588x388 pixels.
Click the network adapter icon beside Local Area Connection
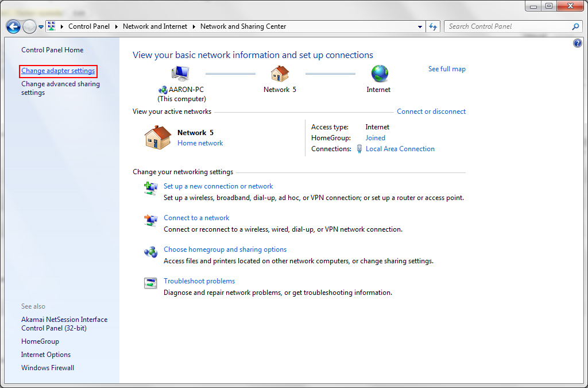[x=359, y=149]
